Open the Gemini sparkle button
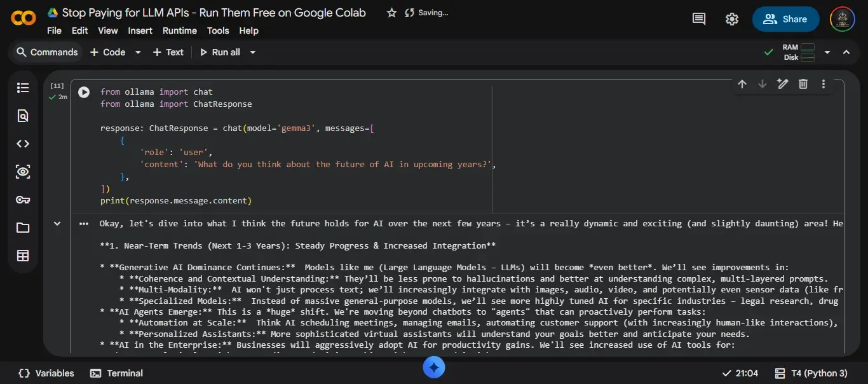 point(434,367)
